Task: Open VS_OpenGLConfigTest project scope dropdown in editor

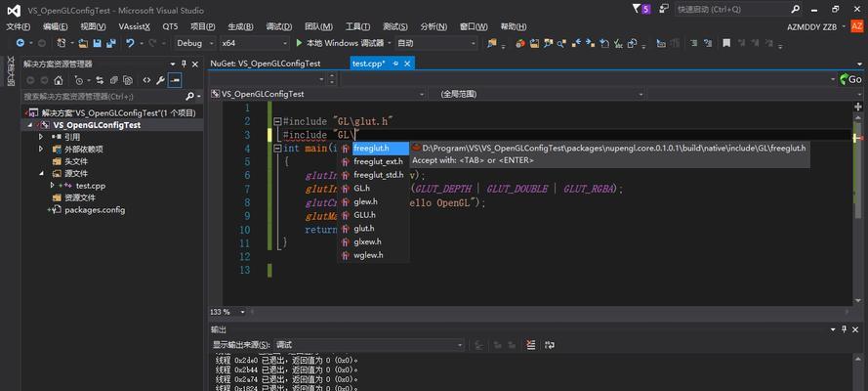Action: [318, 94]
